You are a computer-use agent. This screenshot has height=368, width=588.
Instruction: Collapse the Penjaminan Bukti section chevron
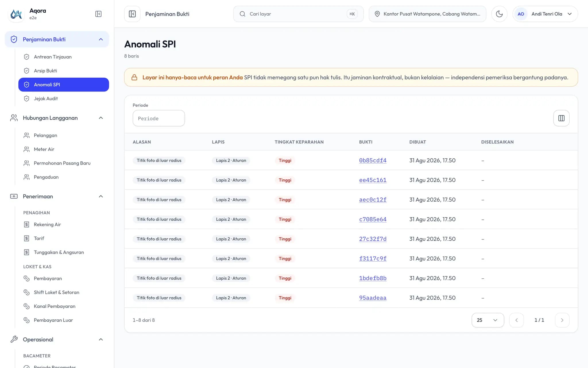[101, 39]
